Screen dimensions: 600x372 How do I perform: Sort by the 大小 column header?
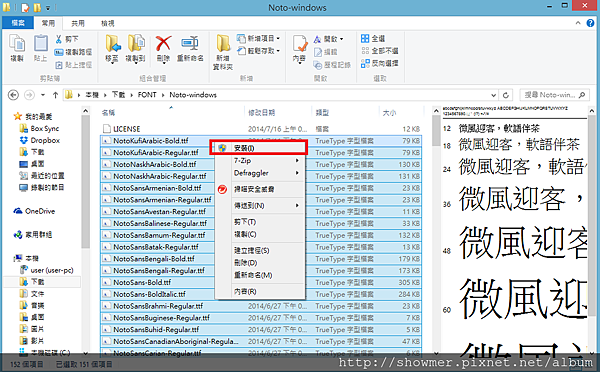(401, 113)
